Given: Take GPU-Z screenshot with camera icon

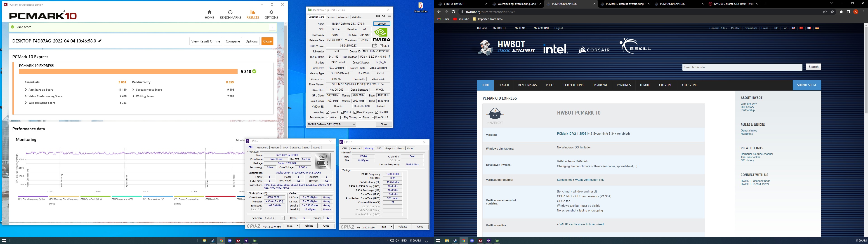Looking at the screenshot, I should [378, 16].
